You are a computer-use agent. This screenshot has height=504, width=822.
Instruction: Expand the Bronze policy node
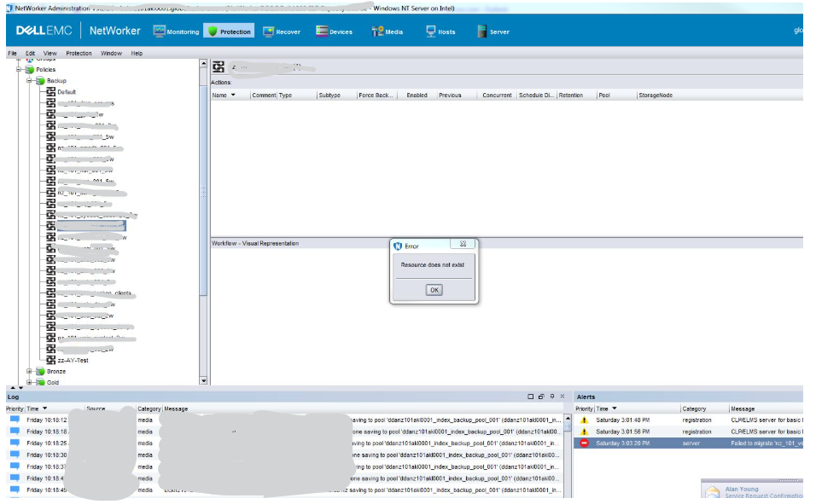click(x=30, y=372)
